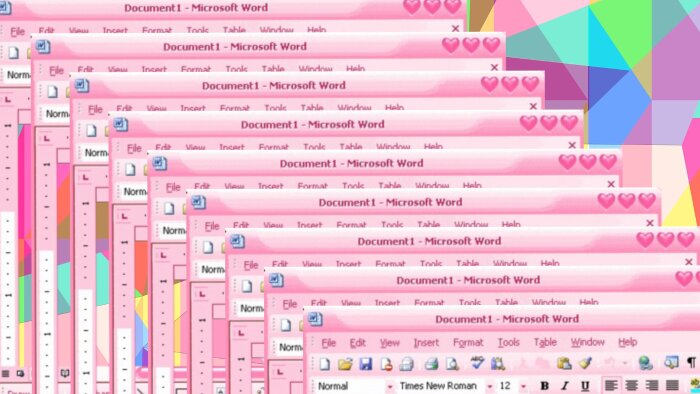Toggle Underline formatting in front window
This screenshot has height=394, width=700.
click(x=585, y=386)
